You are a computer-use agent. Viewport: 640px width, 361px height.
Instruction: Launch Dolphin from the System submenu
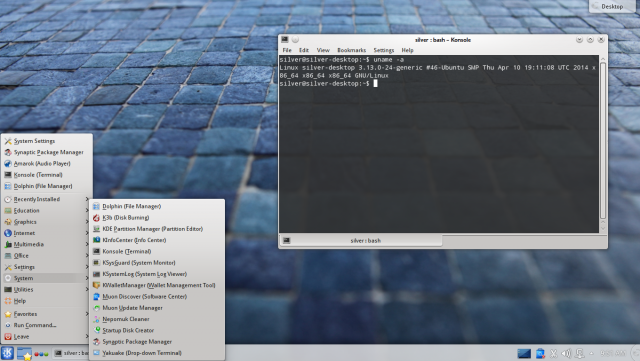(x=157, y=207)
